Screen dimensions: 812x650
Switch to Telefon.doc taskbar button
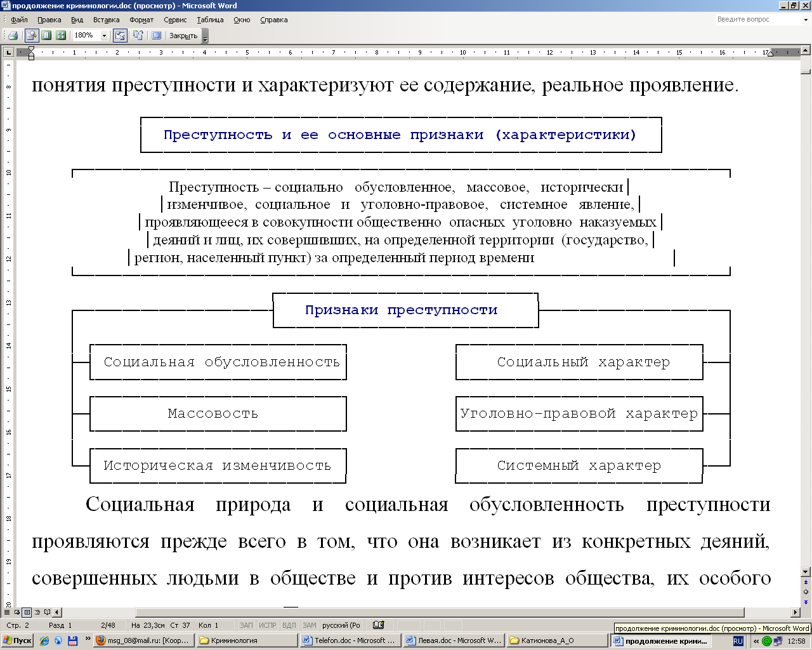[351, 640]
